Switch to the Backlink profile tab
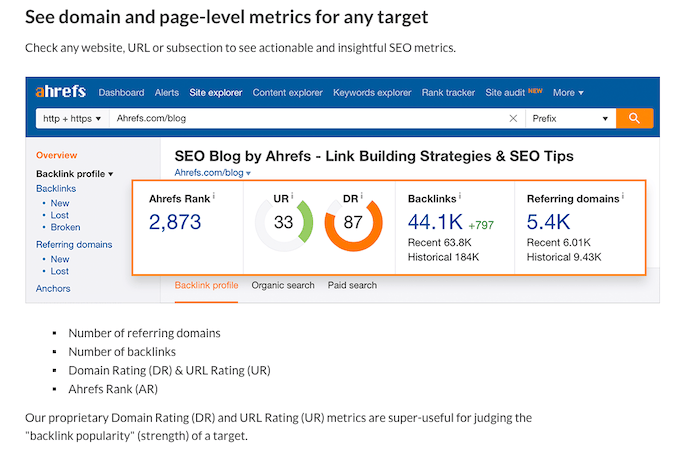The image size is (680, 450). point(206,285)
